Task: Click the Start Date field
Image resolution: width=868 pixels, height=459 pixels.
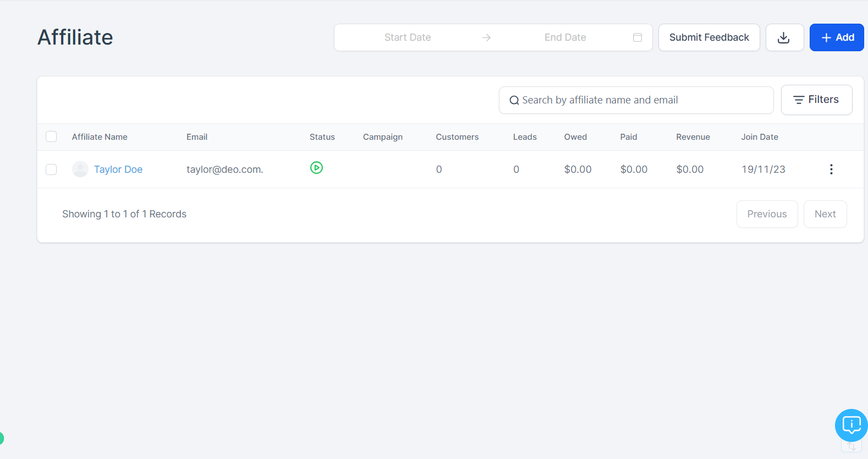Action: click(x=408, y=37)
